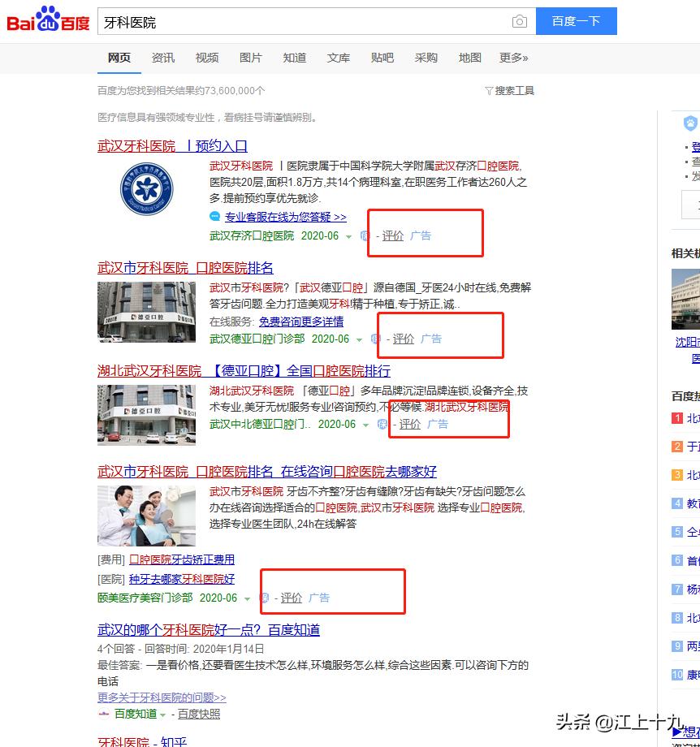Click the 百度知道 source icon

[103, 714]
